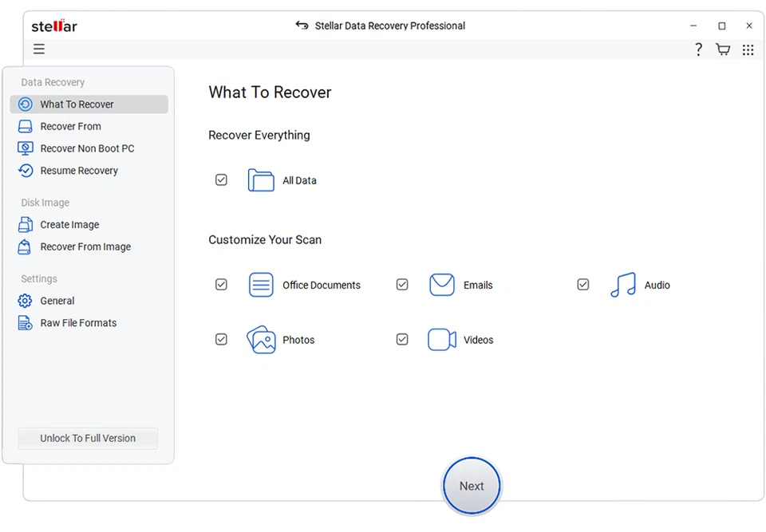Select the Emails envelope icon
The height and width of the screenshot is (532, 766).
click(x=441, y=284)
